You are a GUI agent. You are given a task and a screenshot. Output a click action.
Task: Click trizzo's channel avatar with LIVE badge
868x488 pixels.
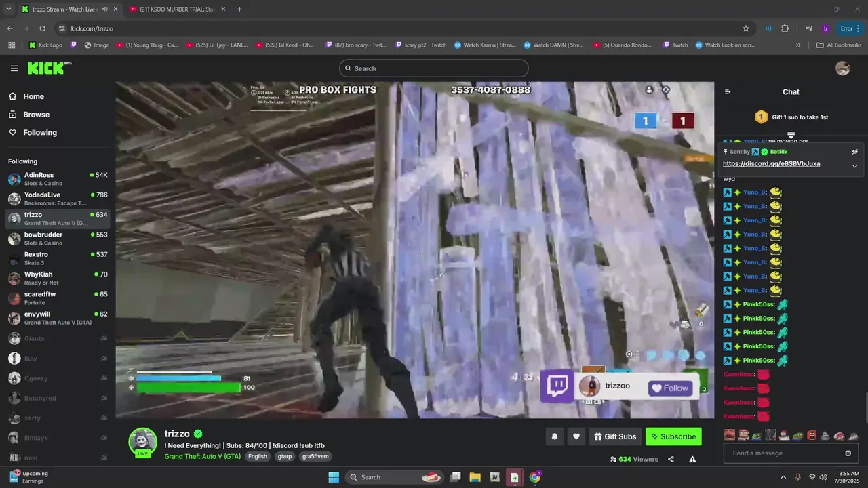143,443
